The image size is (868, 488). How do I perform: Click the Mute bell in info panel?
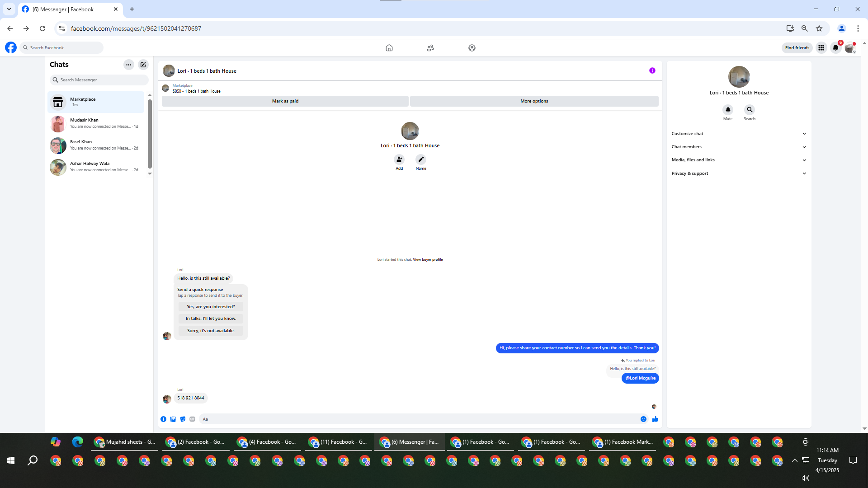tap(728, 110)
